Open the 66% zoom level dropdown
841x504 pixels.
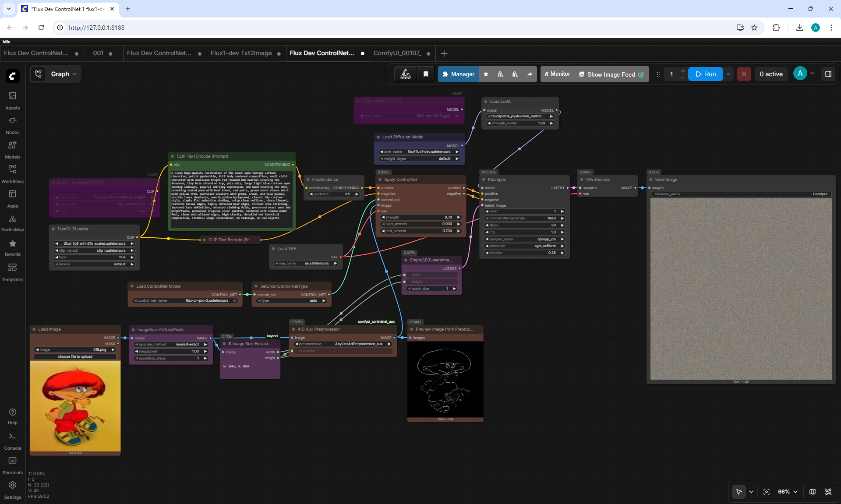click(788, 492)
